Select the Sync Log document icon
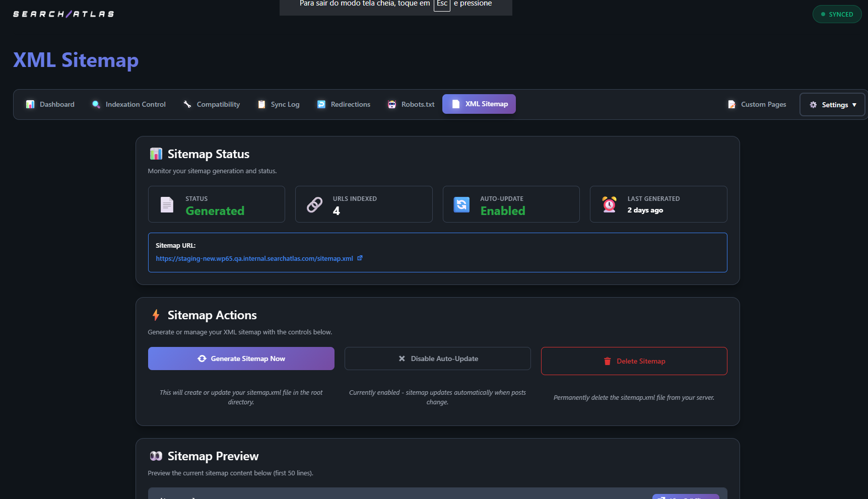Image resolution: width=868 pixels, height=499 pixels. [261, 104]
